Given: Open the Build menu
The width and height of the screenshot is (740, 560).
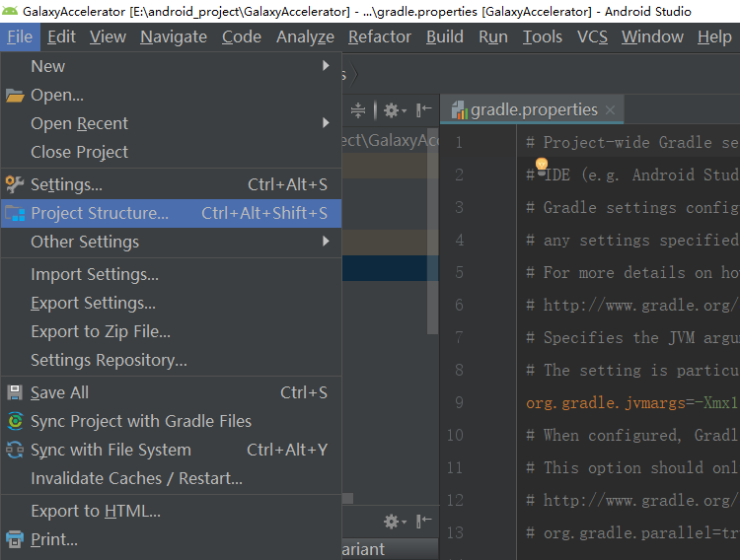Looking at the screenshot, I should point(445,36).
